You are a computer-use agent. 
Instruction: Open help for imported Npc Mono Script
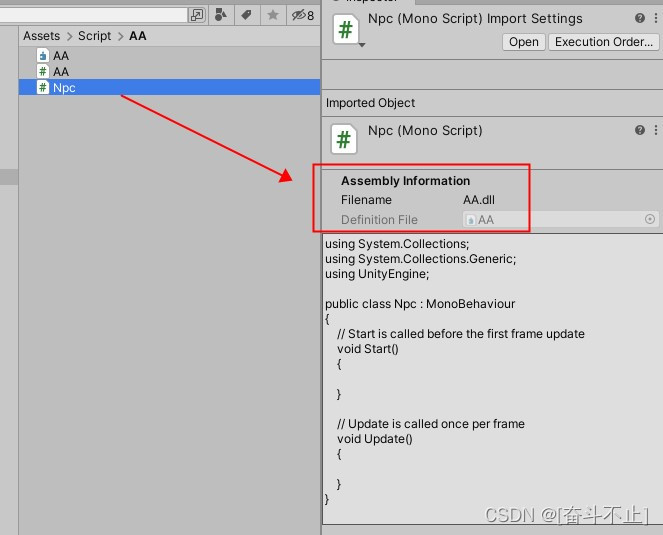coord(639,130)
